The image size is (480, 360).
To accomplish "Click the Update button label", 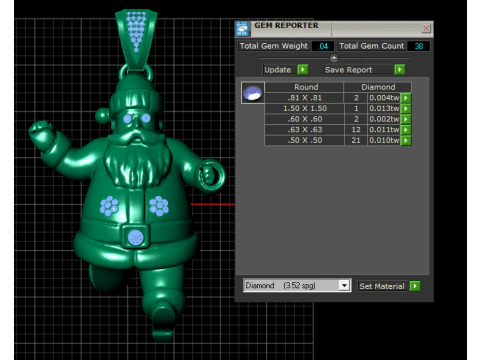I will tap(278, 70).
